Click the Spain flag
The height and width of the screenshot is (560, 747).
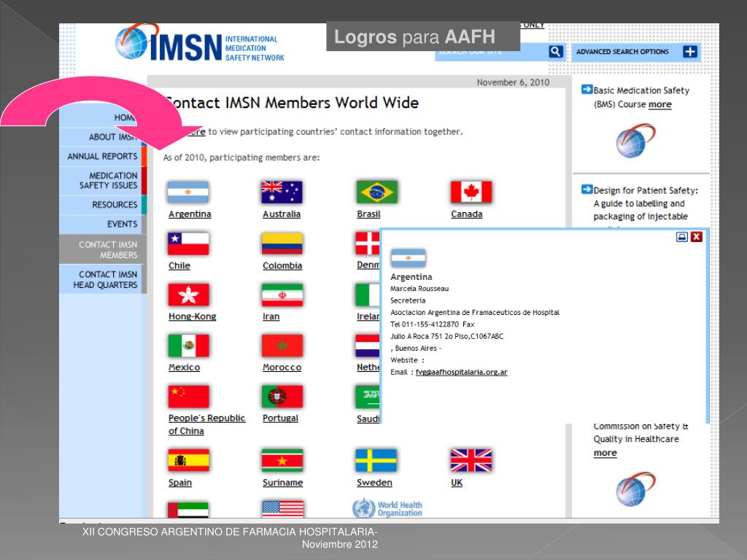(188, 460)
